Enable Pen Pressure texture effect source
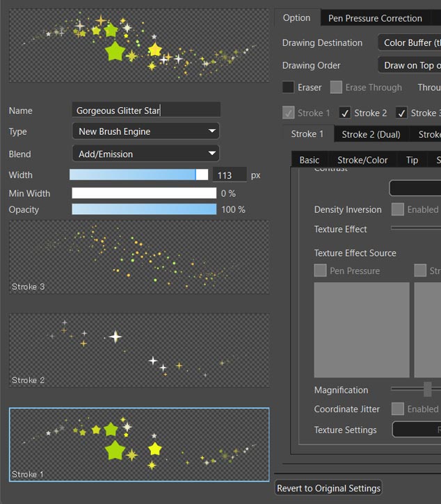The image size is (441, 504). coord(321,270)
